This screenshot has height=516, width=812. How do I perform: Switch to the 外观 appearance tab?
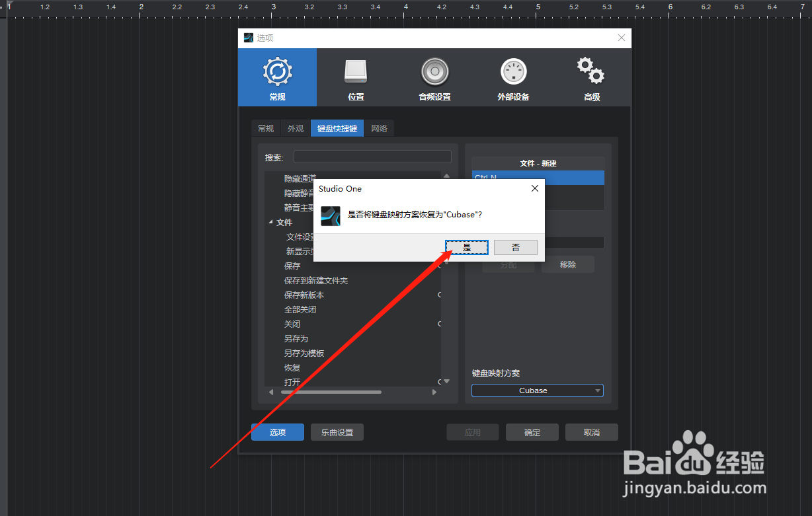[296, 129]
